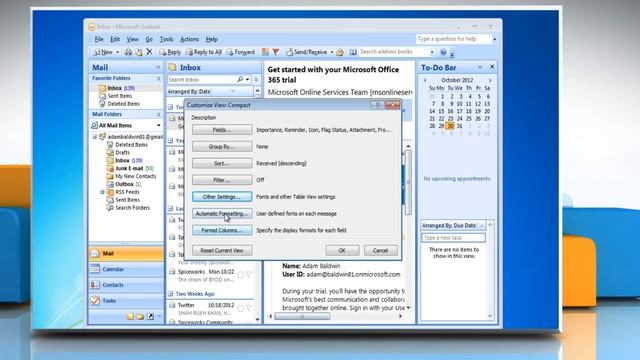This screenshot has width=640, height=360.
Task: Click in the Search Inbox field
Action: point(201,80)
